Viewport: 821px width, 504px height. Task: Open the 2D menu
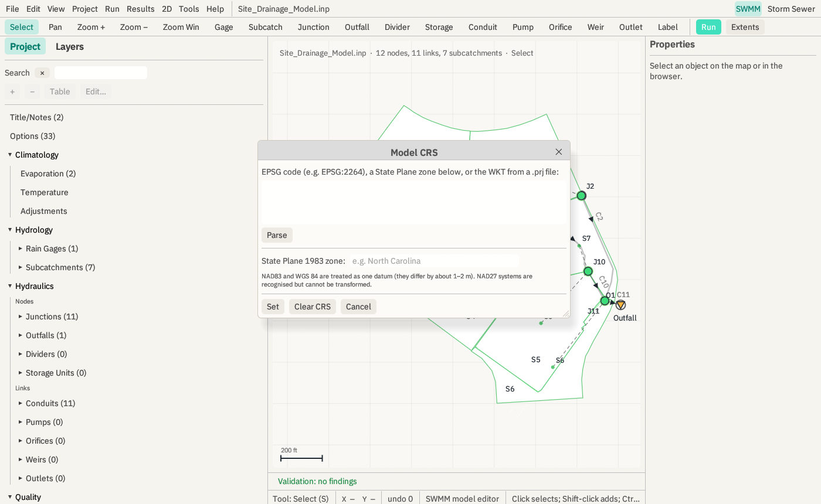click(x=167, y=9)
